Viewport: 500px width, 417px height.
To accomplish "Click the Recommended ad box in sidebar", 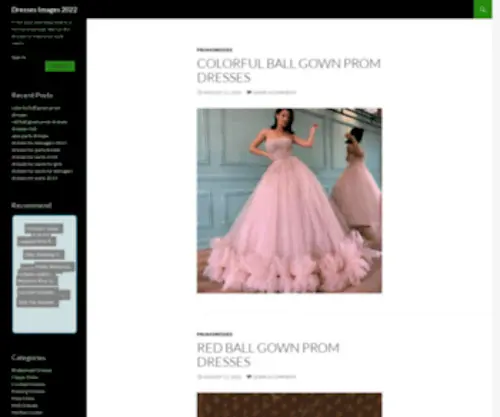I will (44, 274).
